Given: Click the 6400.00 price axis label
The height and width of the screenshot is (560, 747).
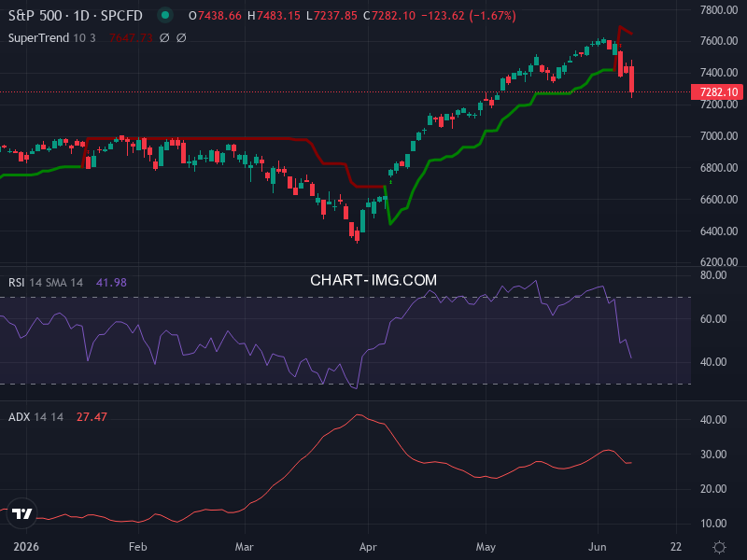Looking at the screenshot, I should point(718,231).
